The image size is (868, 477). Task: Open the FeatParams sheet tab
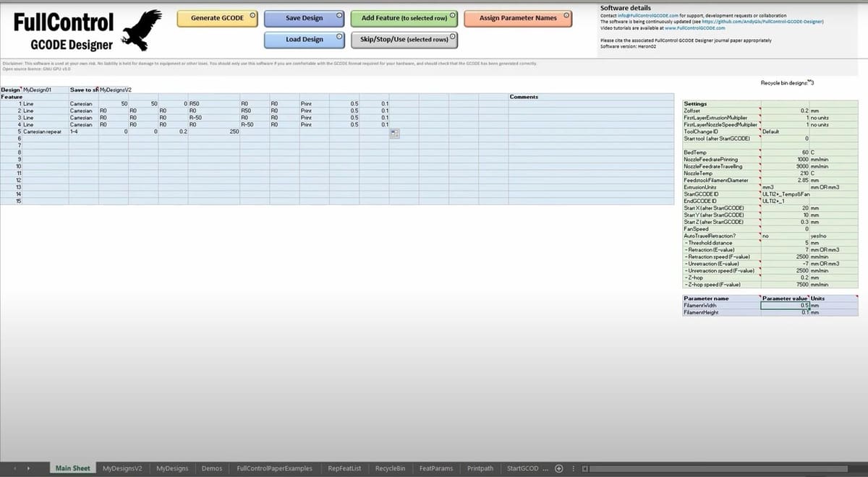click(436, 468)
